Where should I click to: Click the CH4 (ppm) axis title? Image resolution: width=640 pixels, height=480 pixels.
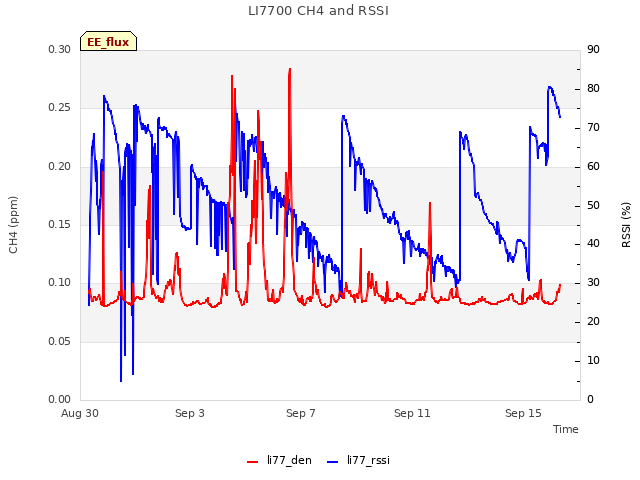point(13,225)
